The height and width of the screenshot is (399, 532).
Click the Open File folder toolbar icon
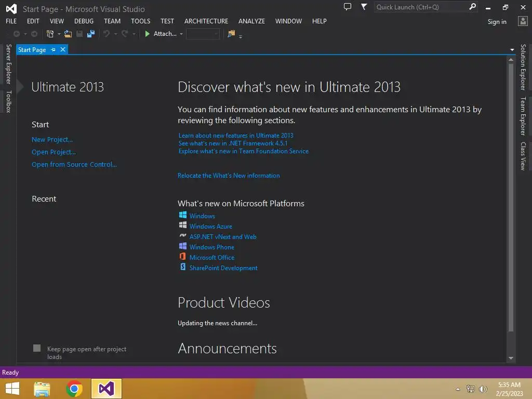point(68,34)
